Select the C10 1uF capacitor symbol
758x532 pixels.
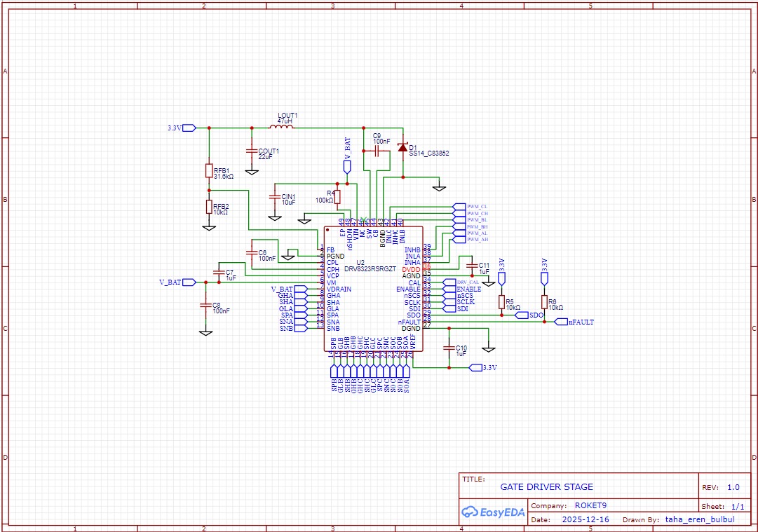pyautogui.click(x=449, y=348)
